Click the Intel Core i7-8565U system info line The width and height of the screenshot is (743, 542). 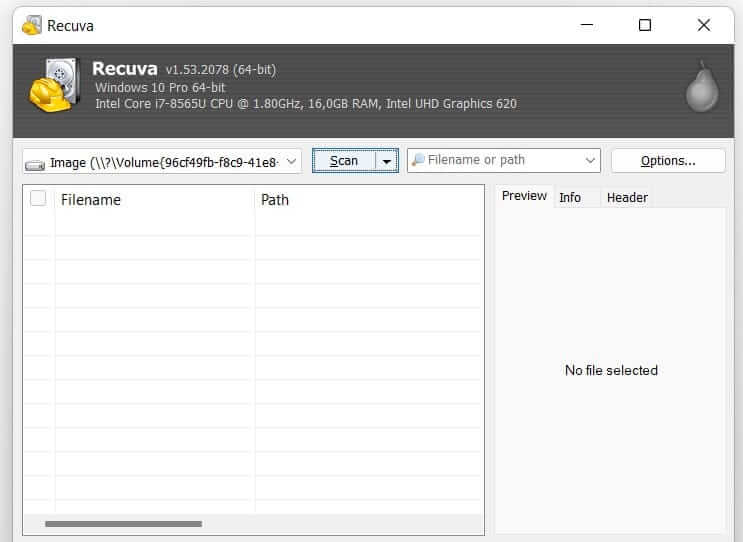pyautogui.click(x=306, y=104)
